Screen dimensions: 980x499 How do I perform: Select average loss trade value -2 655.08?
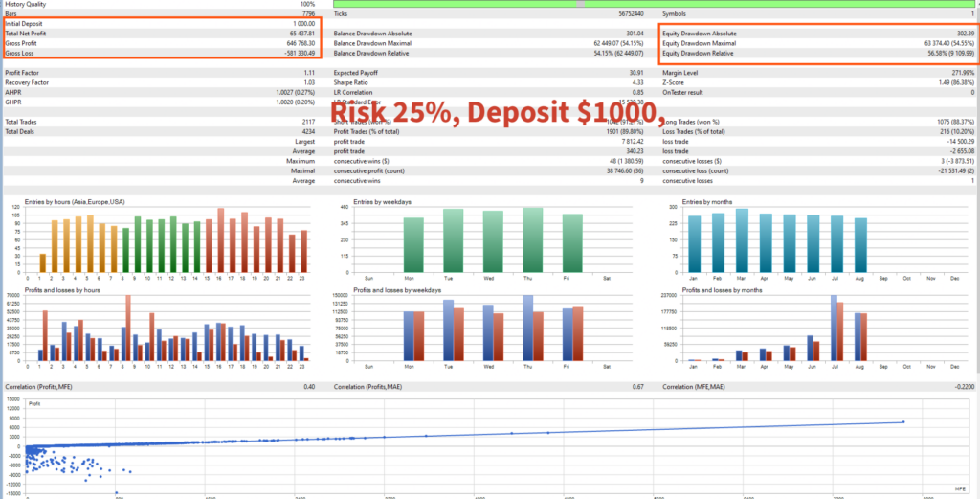(x=963, y=152)
